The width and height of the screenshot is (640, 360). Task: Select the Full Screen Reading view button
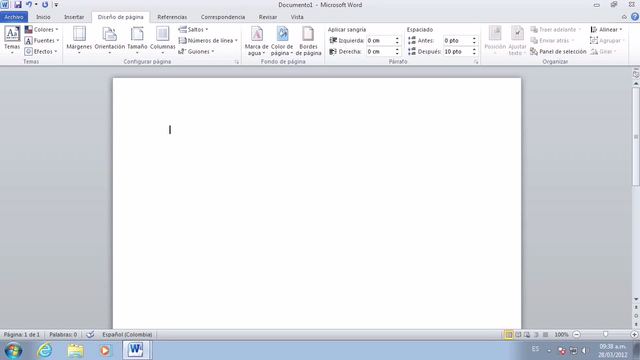(x=518, y=335)
